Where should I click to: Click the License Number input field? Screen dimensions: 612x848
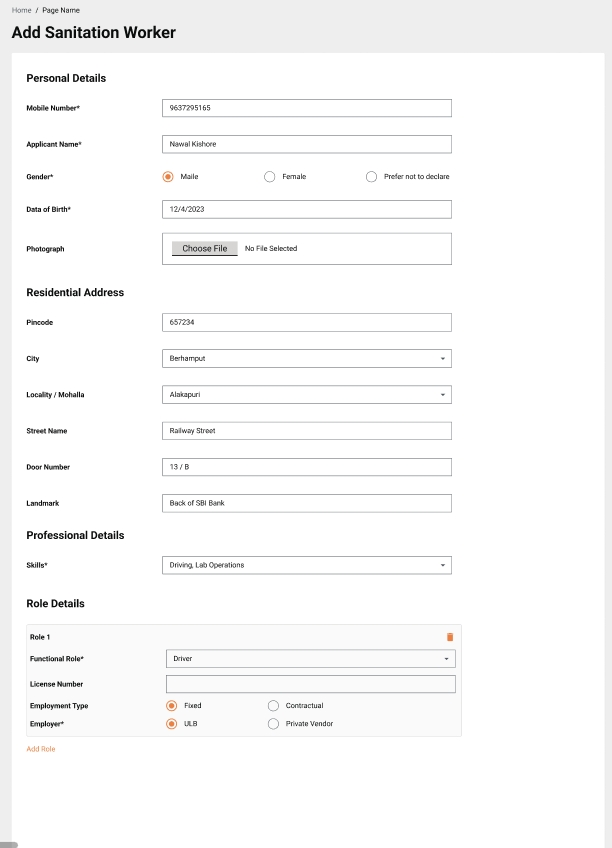[x=310, y=684]
